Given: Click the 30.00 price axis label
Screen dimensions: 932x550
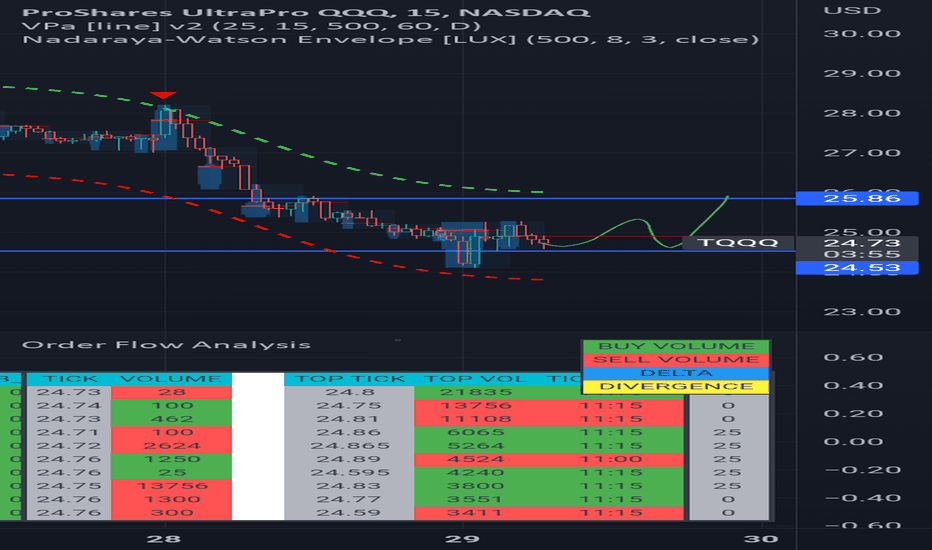Looking at the screenshot, I should pos(862,34).
